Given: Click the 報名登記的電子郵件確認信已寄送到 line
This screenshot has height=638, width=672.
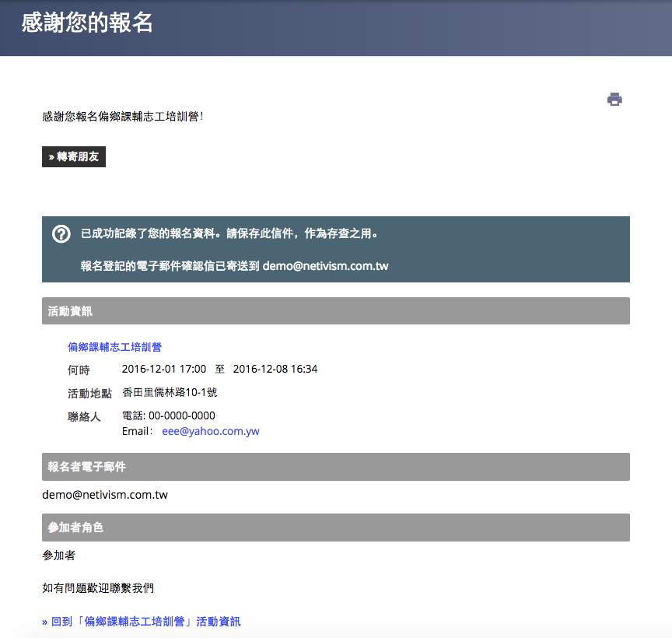Looking at the screenshot, I should [234, 266].
